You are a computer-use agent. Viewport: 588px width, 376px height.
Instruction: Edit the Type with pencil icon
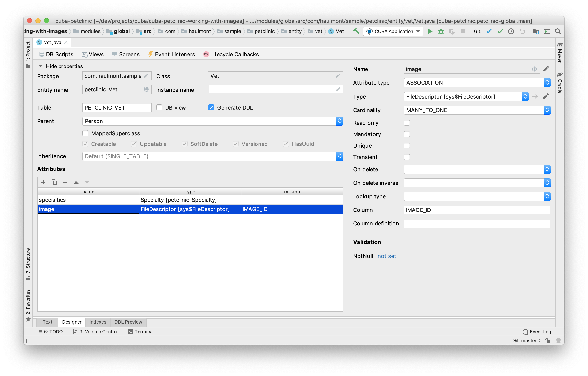546,97
